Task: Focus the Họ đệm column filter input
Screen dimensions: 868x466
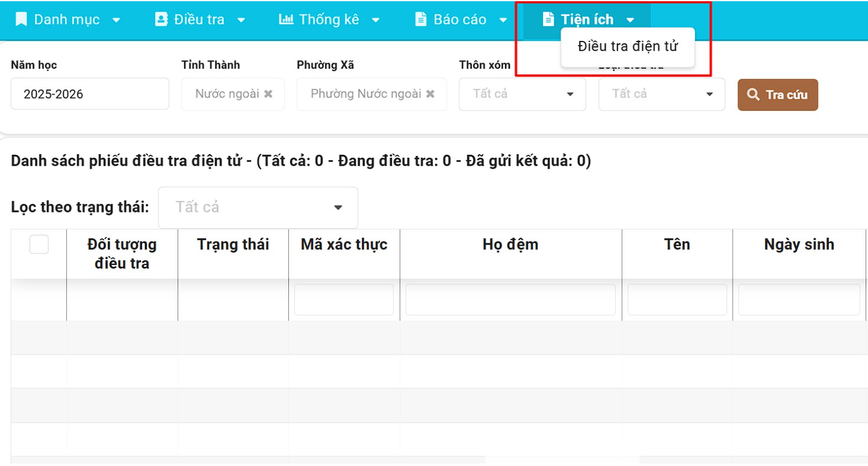Action: [510, 300]
